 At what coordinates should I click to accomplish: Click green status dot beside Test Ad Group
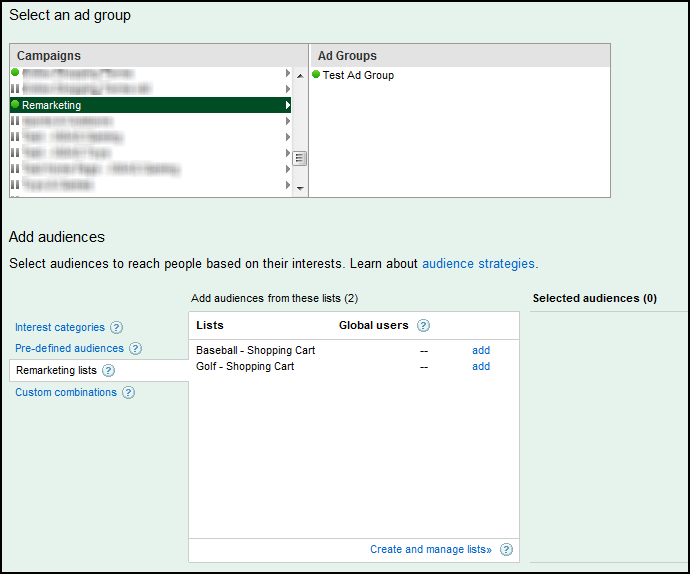click(316, 74)
